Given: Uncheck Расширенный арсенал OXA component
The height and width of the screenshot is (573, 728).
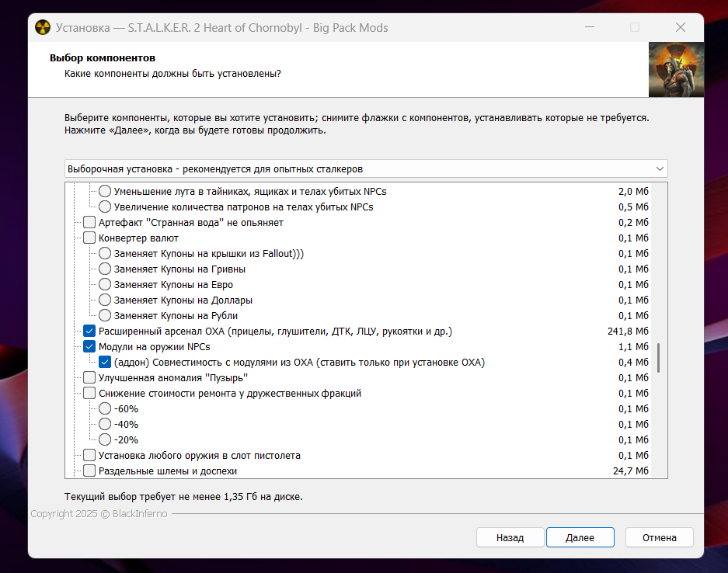Looking at the screenshot, I should point(89,332).
